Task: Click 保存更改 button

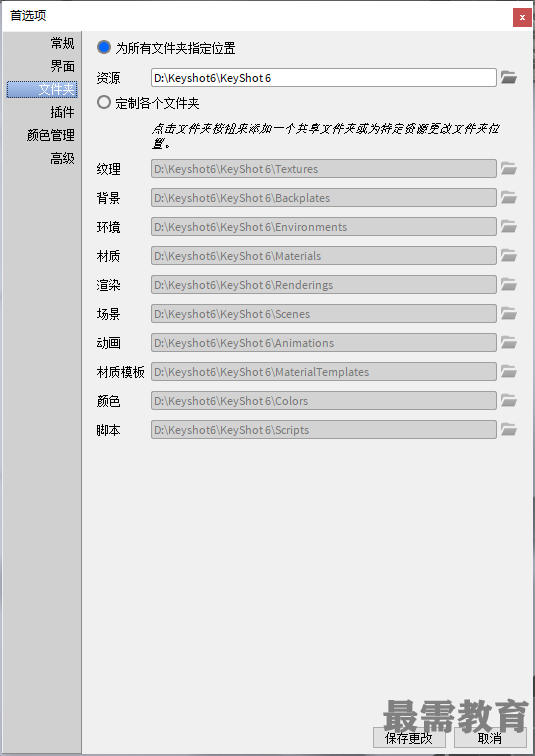Action: (x=409, y=738)
